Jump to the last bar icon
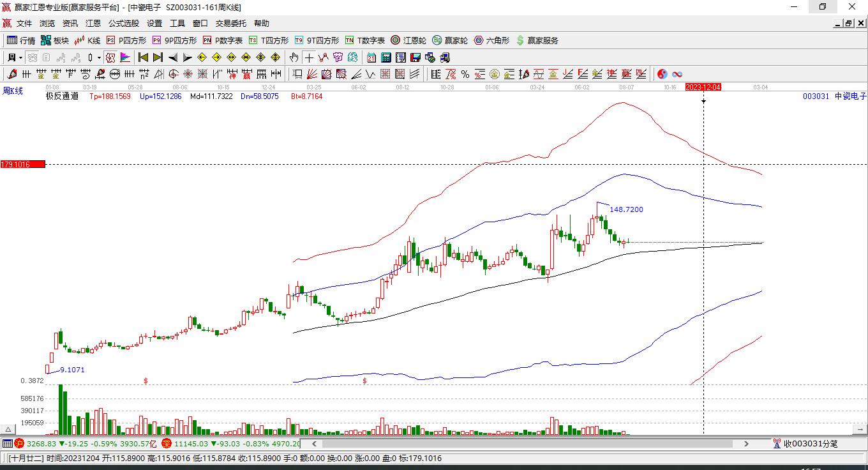This screenshot has height=470, width=868. tap(158, 57)
